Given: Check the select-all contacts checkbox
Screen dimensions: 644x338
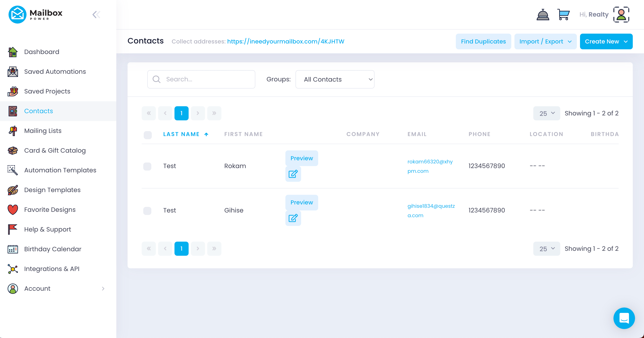Looking at the screenshot, I should coord(148,135).
